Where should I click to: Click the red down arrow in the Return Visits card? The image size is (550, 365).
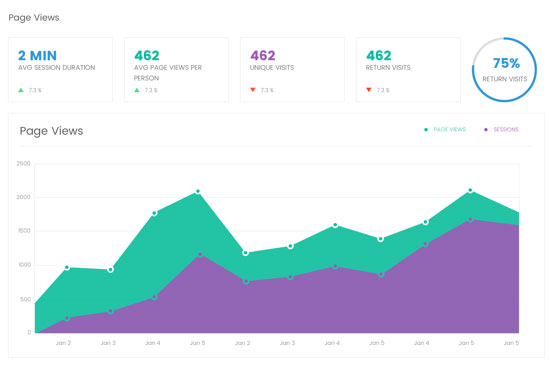pos(369,90)
